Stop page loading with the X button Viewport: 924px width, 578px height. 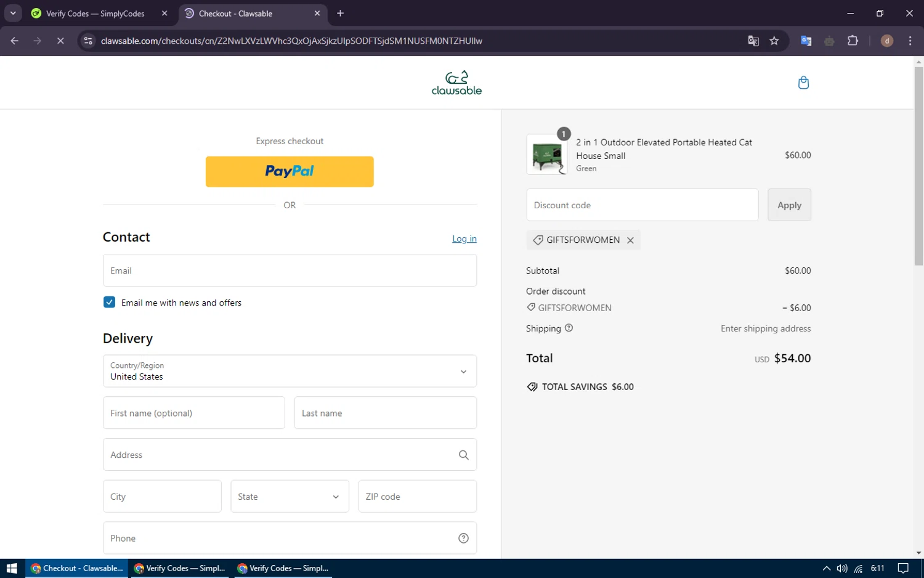pos(60,41)
